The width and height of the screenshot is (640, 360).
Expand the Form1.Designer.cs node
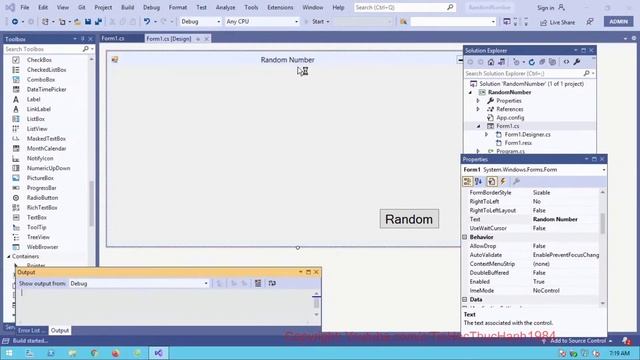(x=487, y=134)
